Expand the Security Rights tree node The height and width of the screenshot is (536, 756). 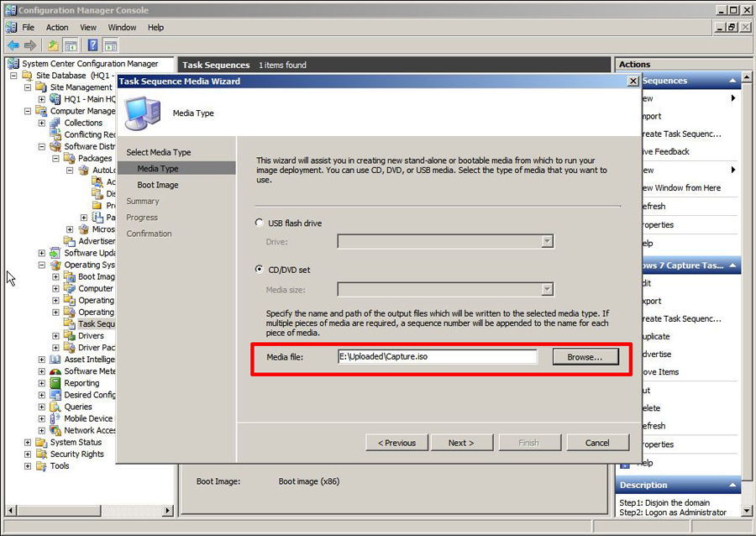click(x=28, y=454)
